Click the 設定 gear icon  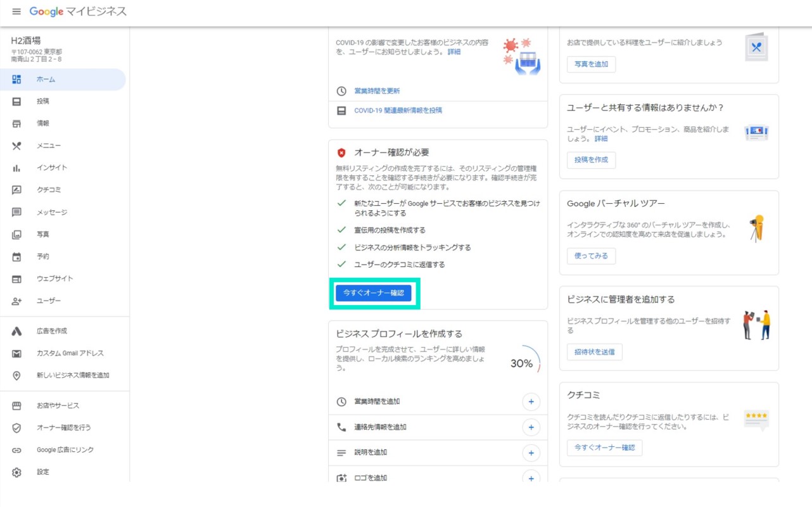pos(16,472)
